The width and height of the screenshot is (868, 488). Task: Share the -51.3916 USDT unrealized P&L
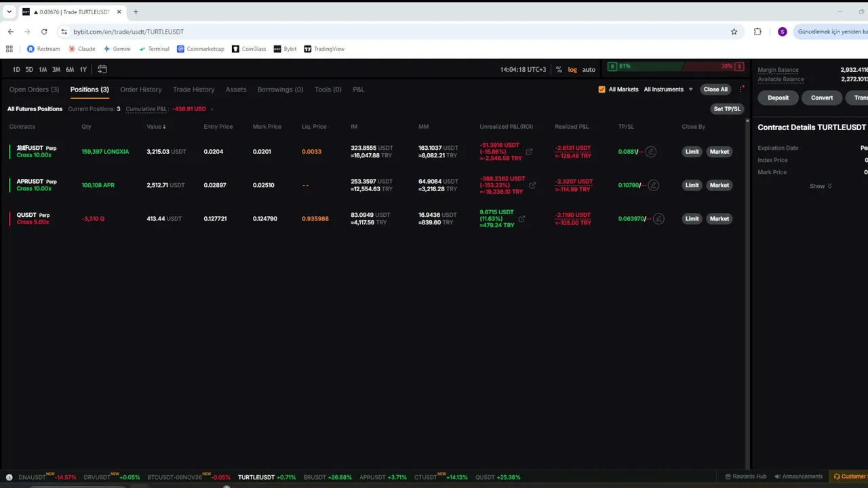click(x=529, y=152)
